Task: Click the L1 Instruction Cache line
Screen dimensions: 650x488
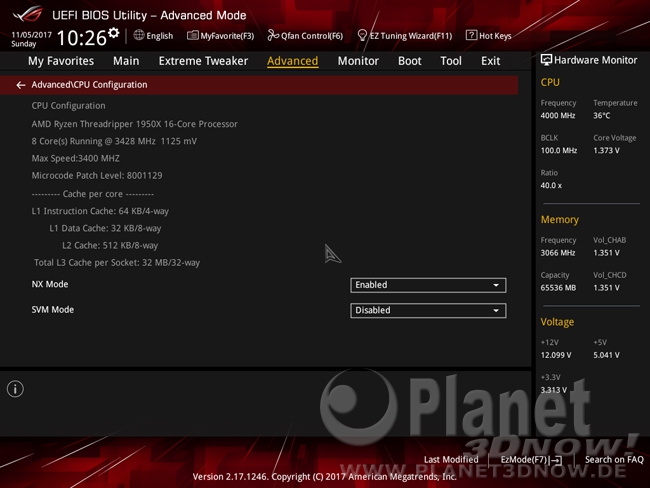Action: click(x=100, y=211)
